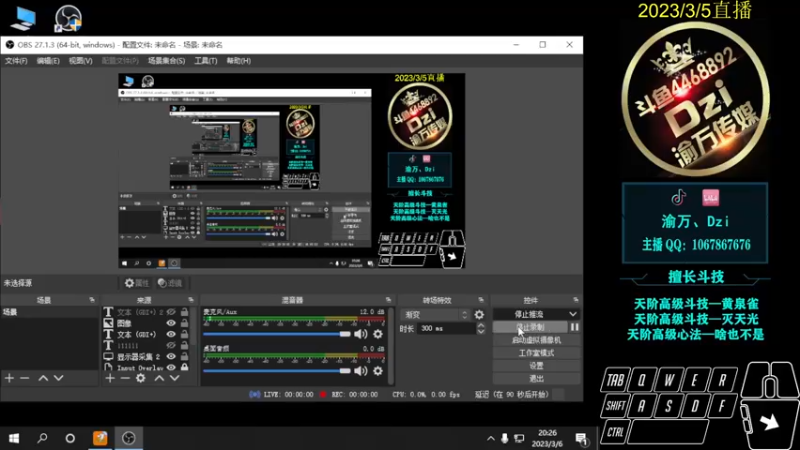Open the 场景集合(S) menu
This screenshot has width=800, height=450.
(166, 61)
